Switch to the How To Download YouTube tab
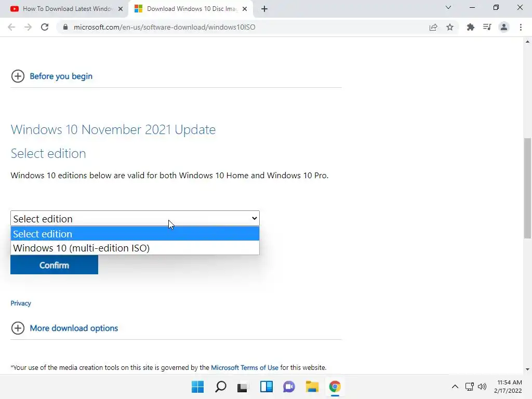The image size is (532, 399). (x=64, y=9)
